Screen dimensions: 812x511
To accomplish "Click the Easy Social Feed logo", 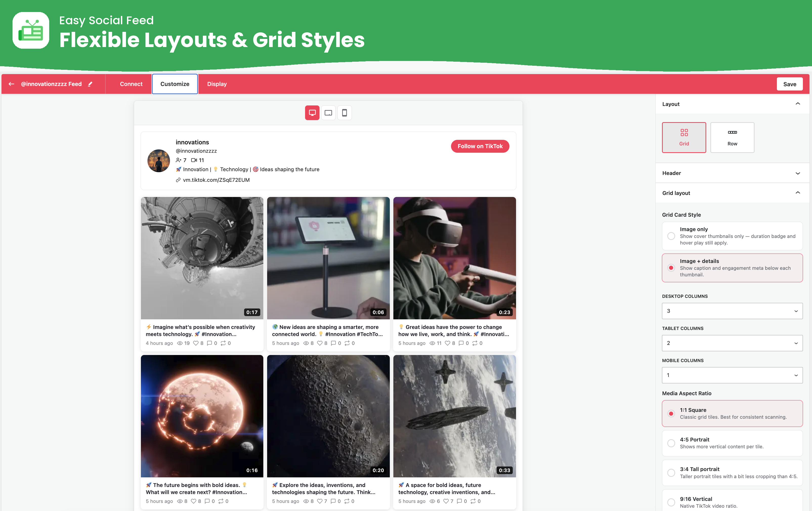I will pos(31,30).
